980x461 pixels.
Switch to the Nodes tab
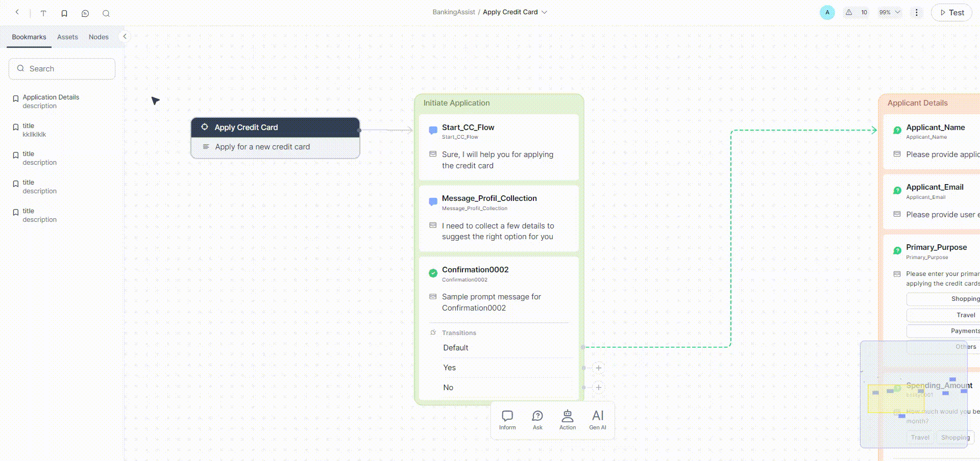[x=99, y=37]
